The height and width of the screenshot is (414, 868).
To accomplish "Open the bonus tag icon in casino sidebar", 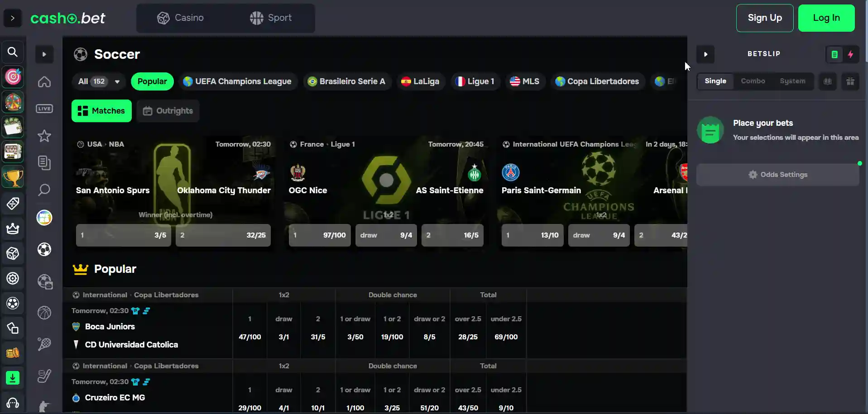I will (13, 204).
